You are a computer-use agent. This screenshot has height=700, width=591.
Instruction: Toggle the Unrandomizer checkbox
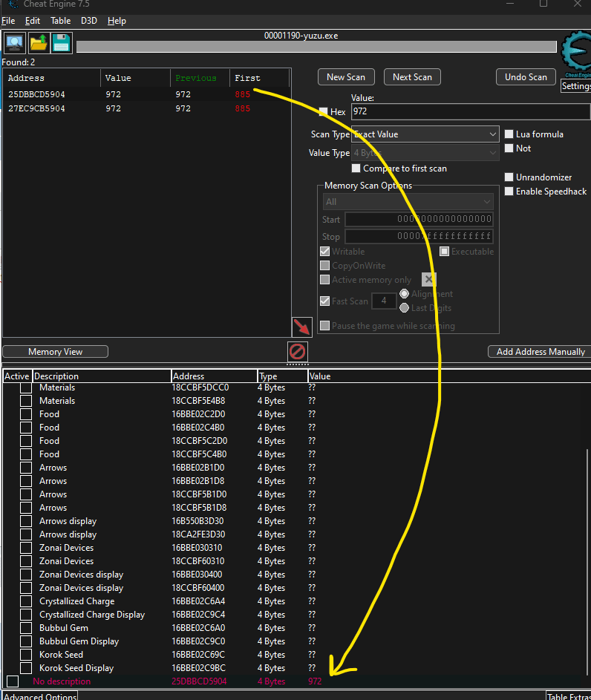click(x=509, y=177)
